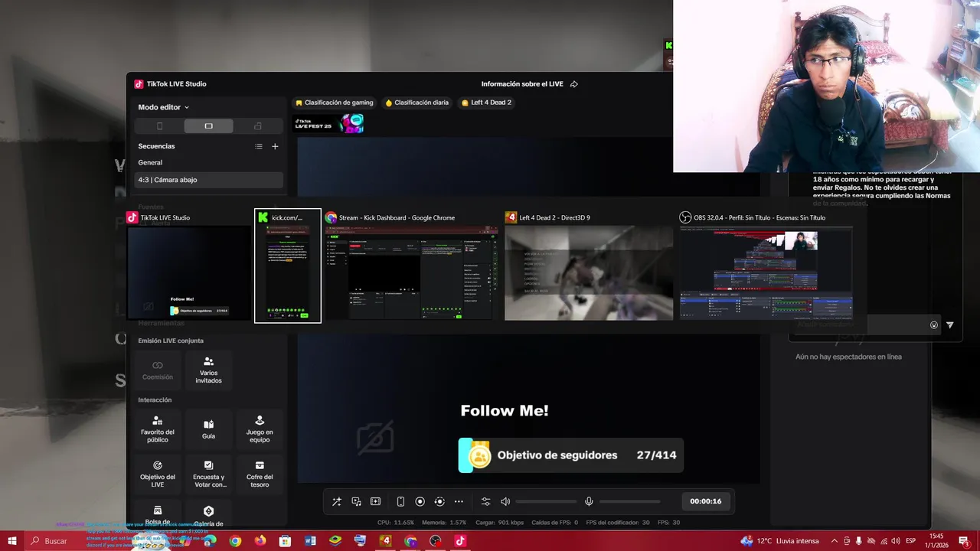Image resolution: width=980 pixels, height=551 pixels.
Task: Adjust the microphone volume slider
Action: pyautogui.click(x=629, y=502)
